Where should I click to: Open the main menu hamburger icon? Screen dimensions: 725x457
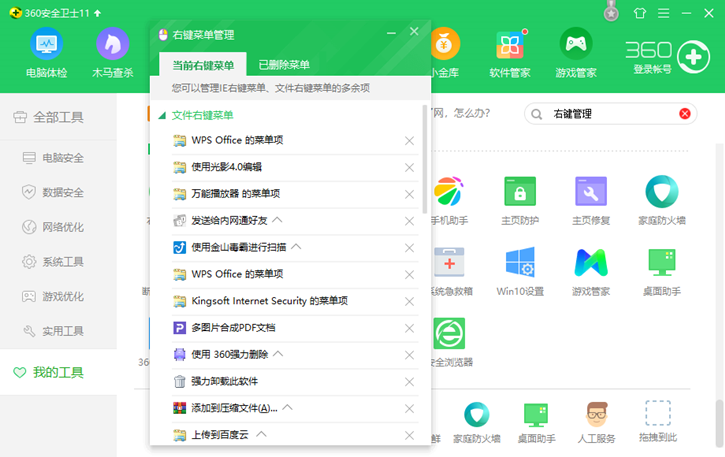(x=664, y=13)
